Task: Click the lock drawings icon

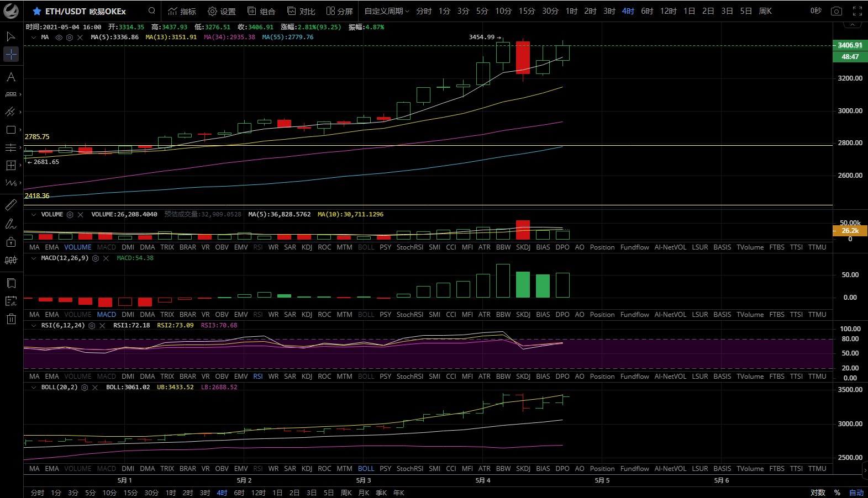Action: (10, 242)
